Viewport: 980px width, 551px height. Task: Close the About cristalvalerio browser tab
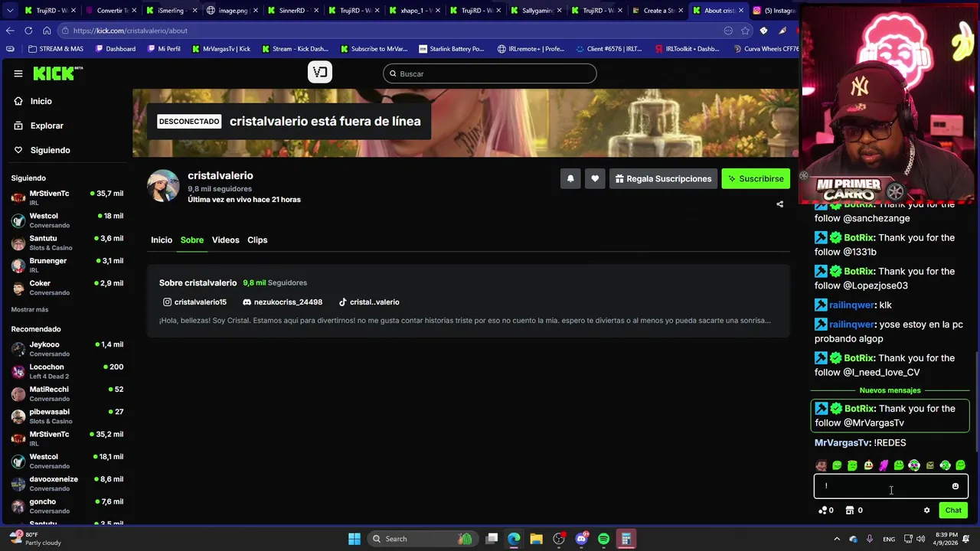741,11
